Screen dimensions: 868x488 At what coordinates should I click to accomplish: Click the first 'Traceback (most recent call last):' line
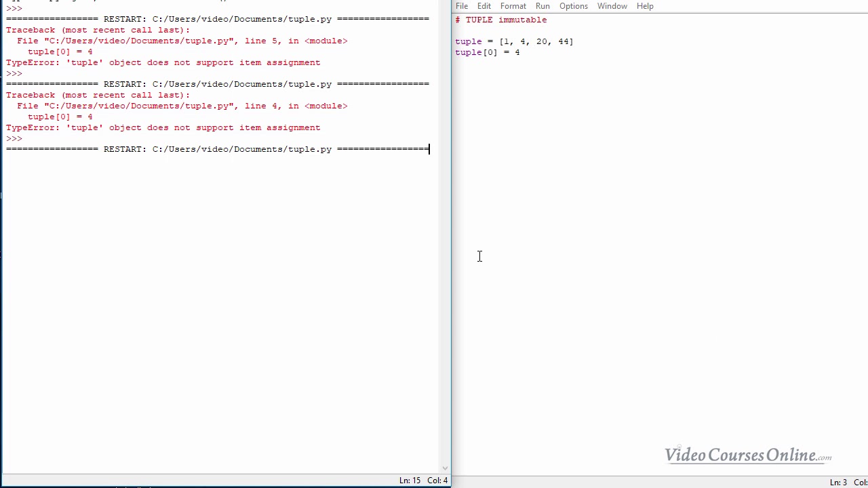click(98, 30)
